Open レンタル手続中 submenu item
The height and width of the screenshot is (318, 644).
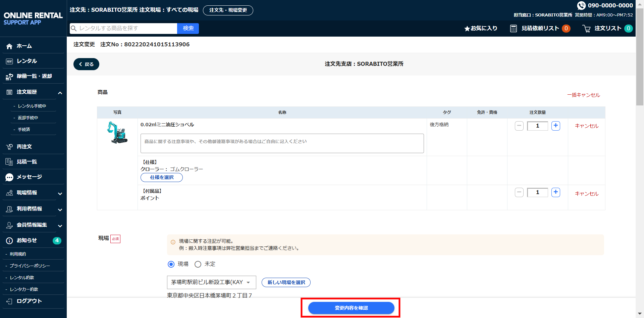[x=32, y=106]
